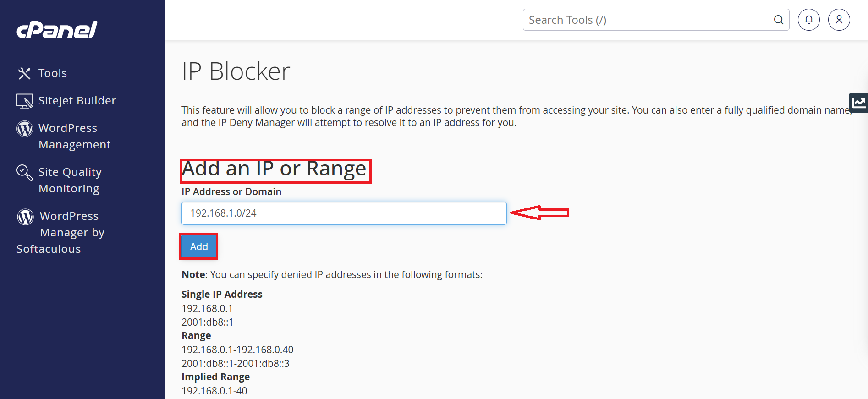Open the statistics chart side tab
The width and height of the screenshot is (868, 399).
(859, 102)
